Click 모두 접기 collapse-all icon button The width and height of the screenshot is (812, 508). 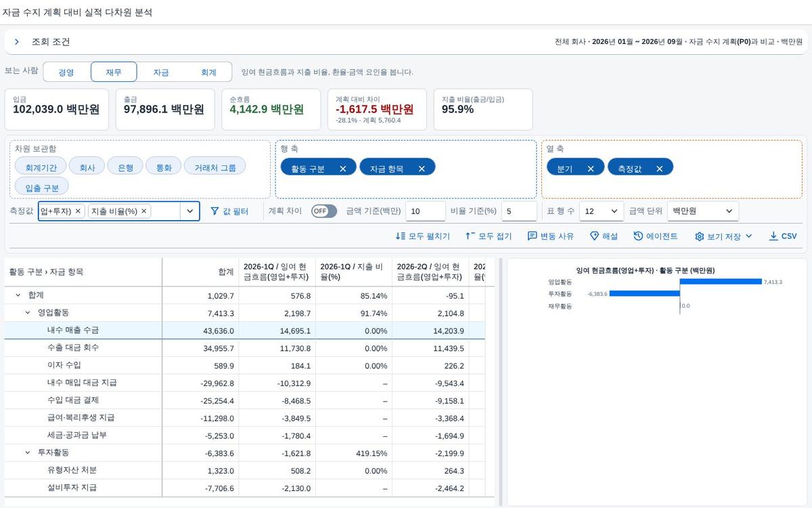488,236
